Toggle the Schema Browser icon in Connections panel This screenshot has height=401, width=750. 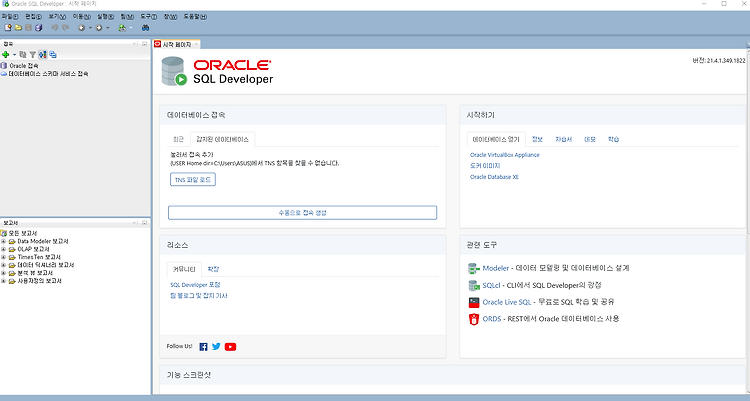pyautogui.click(x=43, y=55)
